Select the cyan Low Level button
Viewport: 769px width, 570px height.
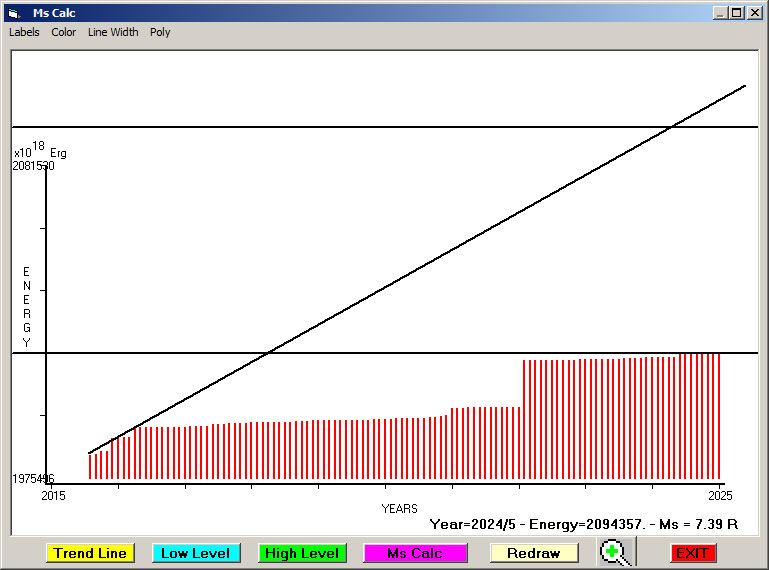pos(195,553)
